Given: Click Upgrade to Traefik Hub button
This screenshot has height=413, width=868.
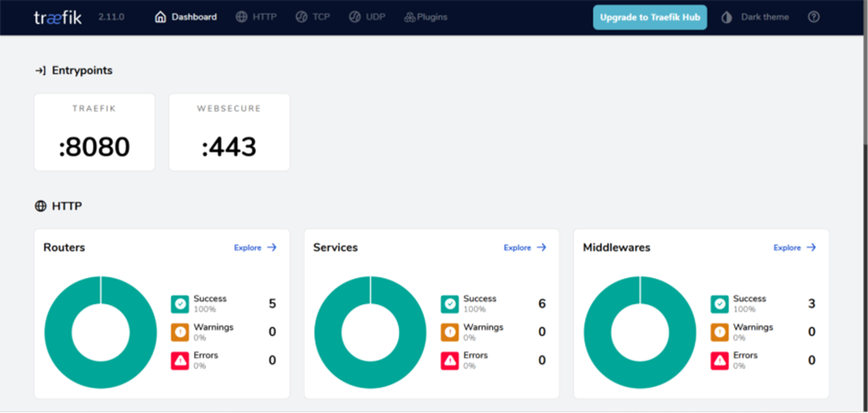Looking at the screenshot, I should [x=650, y=18].
